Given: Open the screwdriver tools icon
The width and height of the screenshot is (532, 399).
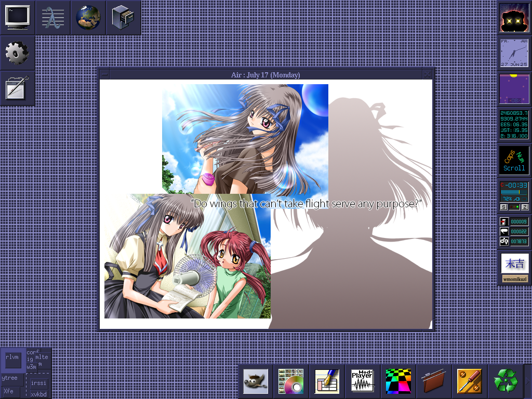Looking at the screenshot, I should pos(469,381).
